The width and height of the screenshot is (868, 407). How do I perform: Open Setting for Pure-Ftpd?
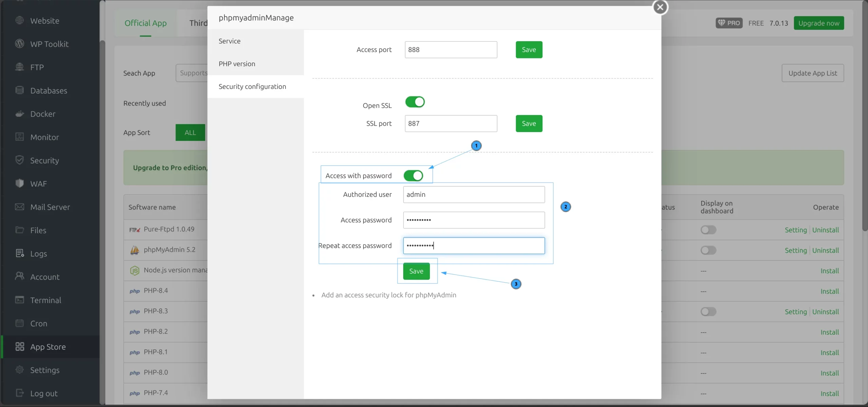point(796,230)
